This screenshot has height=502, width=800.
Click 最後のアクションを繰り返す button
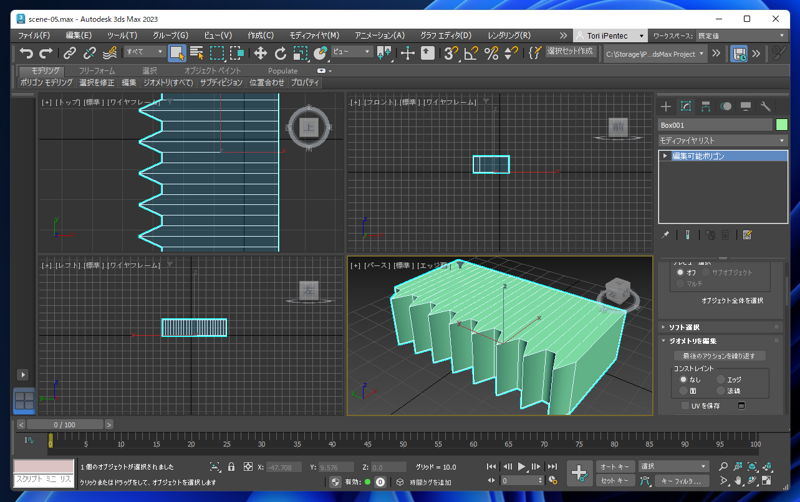tap(719, 356)
